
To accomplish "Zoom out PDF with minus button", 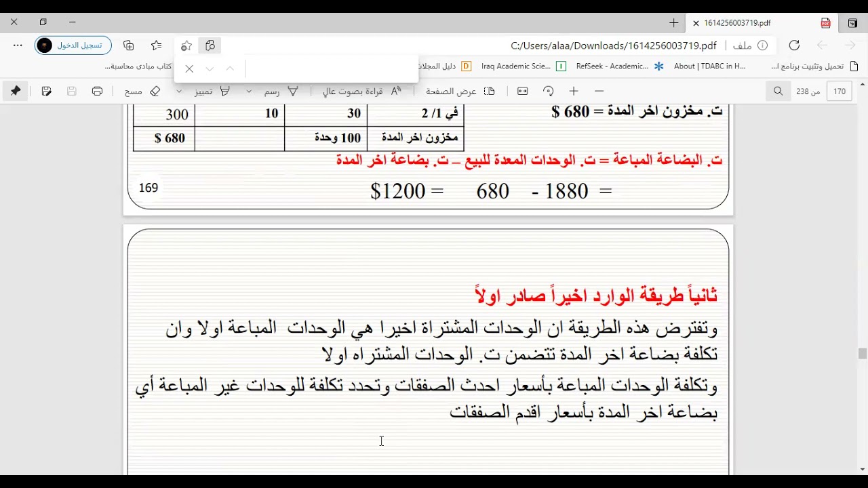I will [x=599, y=91].
